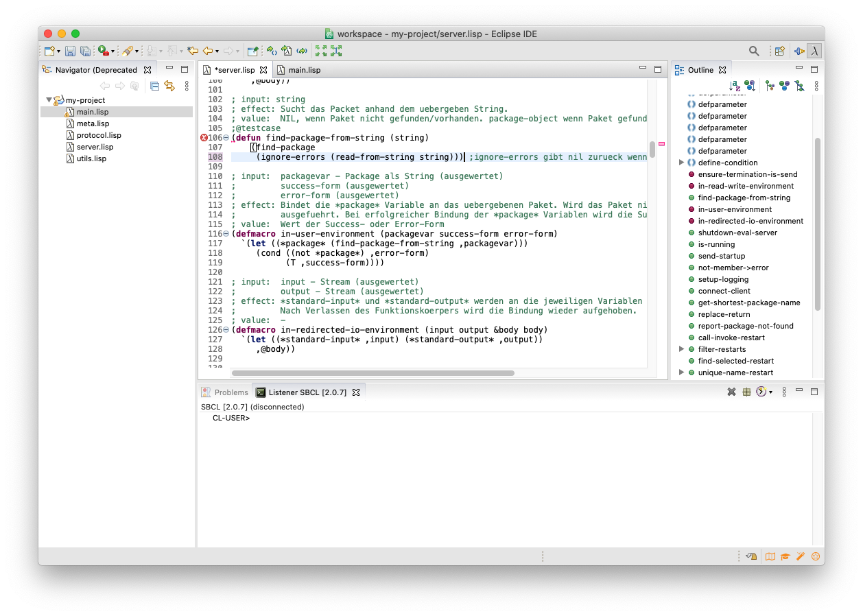Viewport: 863px width, 616px height.
Task: Click the Save icon in the toolbar
Action: point(70,51)
